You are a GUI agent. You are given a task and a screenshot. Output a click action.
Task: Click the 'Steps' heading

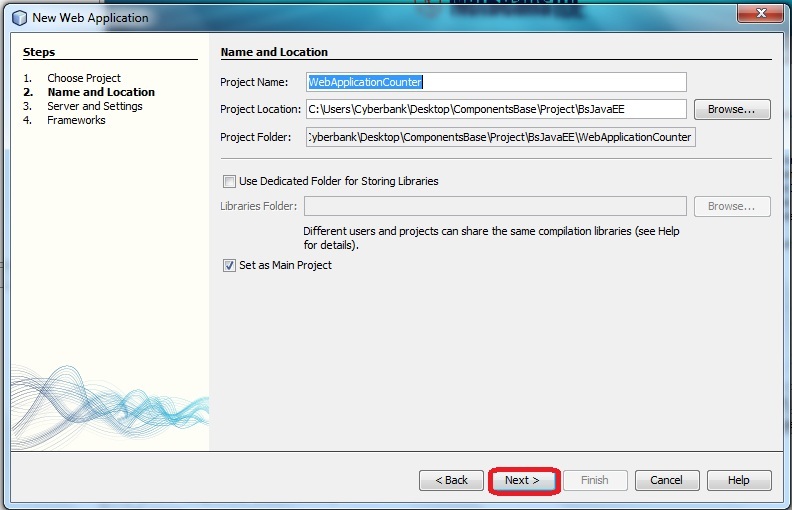39,52
